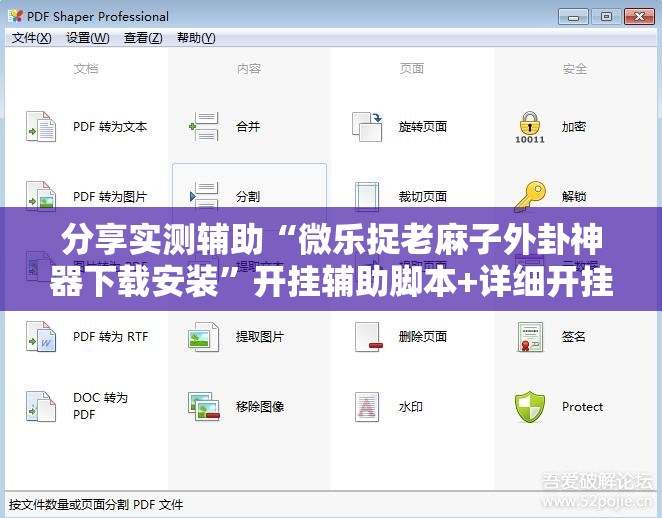Click the DOC 转为 PDF icon
662x518 pixels.
[x=41, y=407]
